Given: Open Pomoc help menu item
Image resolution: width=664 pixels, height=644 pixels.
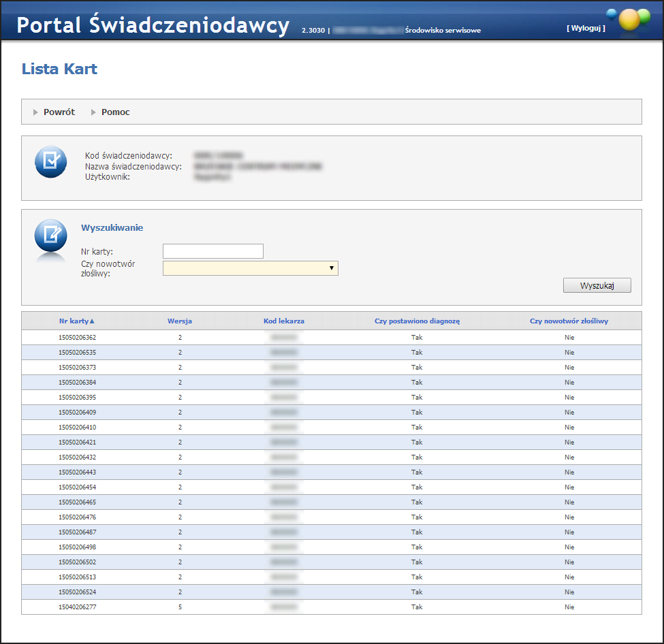Looking at the screenshot, I should (x=116, y=112).
